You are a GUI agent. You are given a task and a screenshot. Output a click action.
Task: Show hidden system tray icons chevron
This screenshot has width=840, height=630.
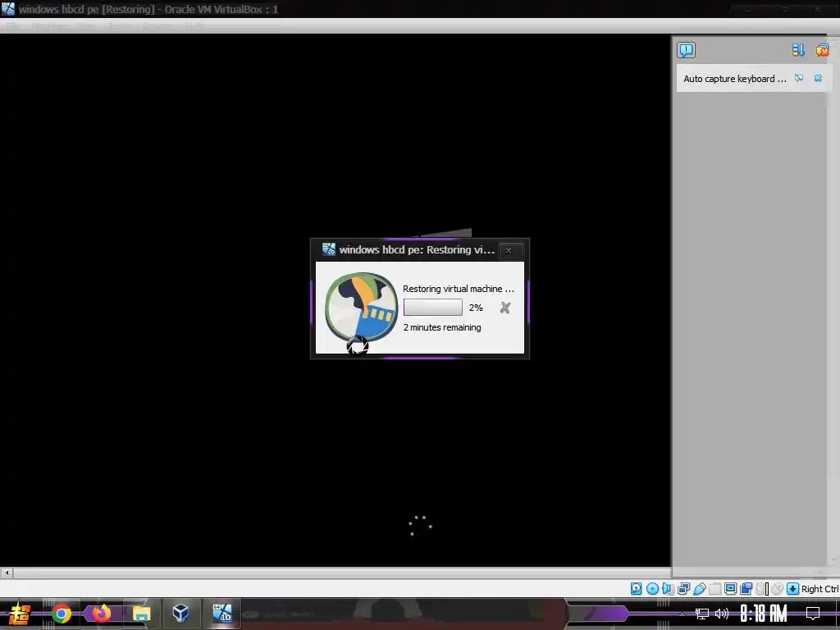tap(682, 614)
